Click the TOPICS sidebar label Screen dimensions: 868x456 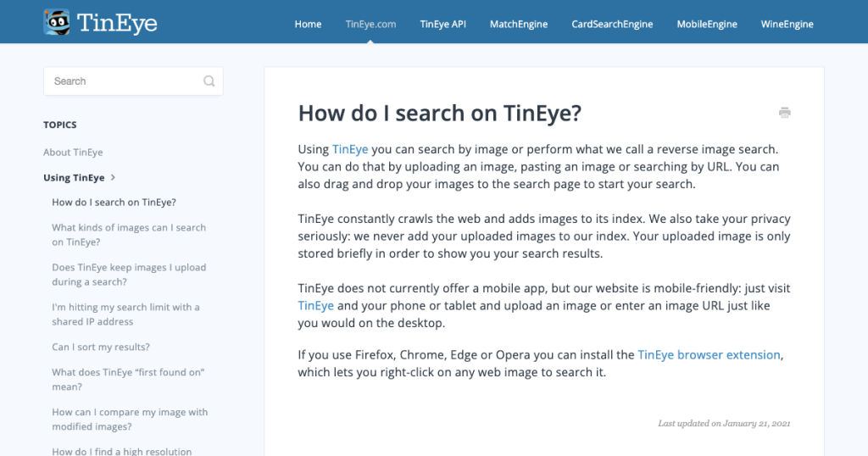pyautogui.click(x=60, y=125)
